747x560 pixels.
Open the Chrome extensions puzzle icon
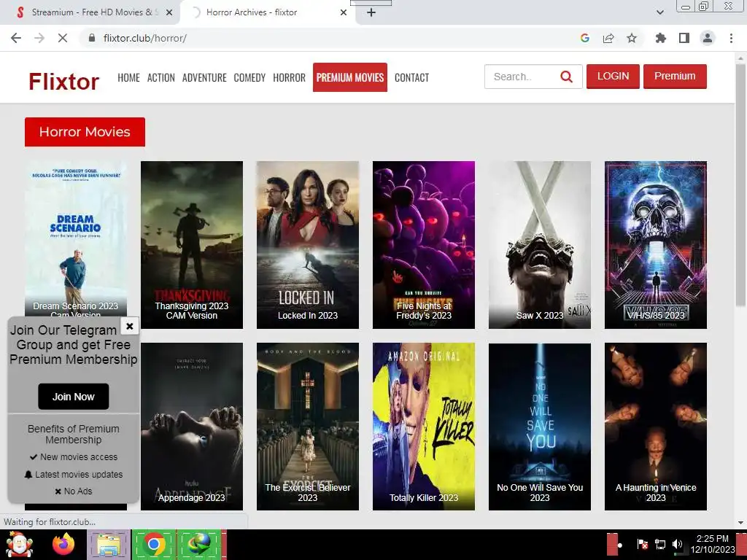[x=661, y=38]
